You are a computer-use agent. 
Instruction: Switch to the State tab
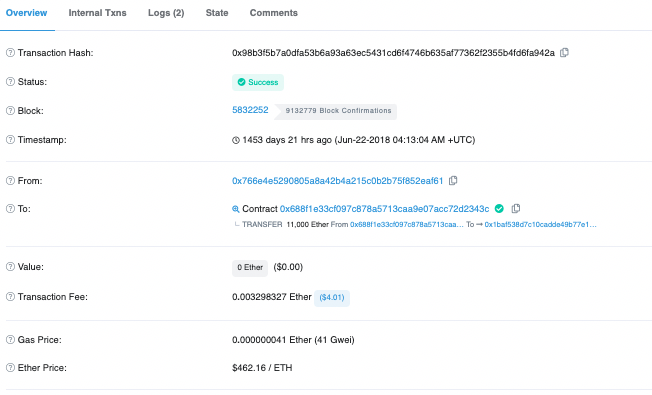point(217,13)
